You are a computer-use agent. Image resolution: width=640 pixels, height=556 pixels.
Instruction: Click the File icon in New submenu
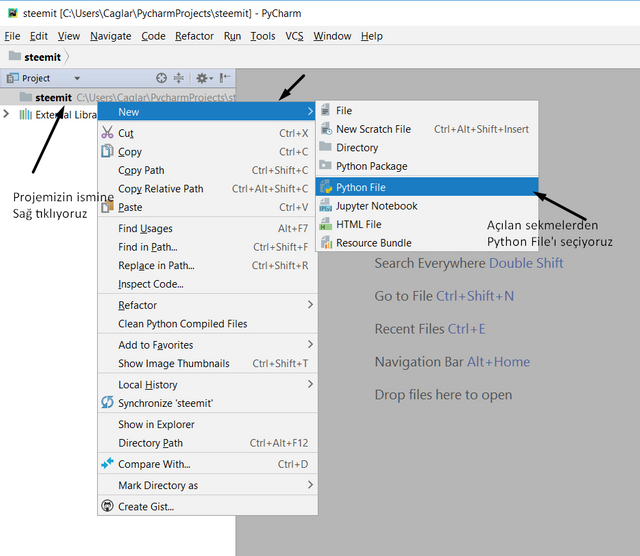[x=325, y=110]
